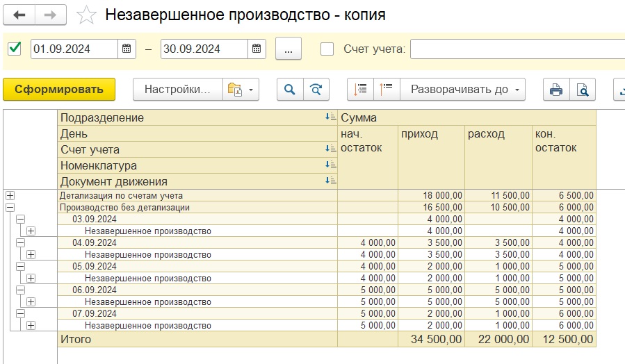Collapse the 07.09.2024 date group
Viewport: 625px width, 364px height.
(20, 314)
